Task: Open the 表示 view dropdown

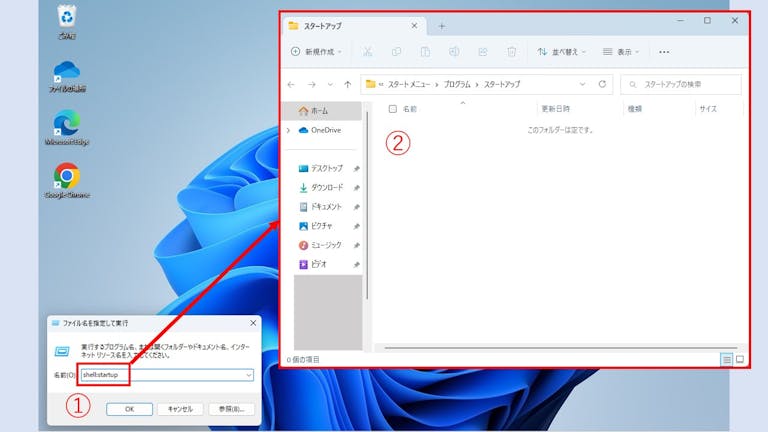Action: pos(621,52)
